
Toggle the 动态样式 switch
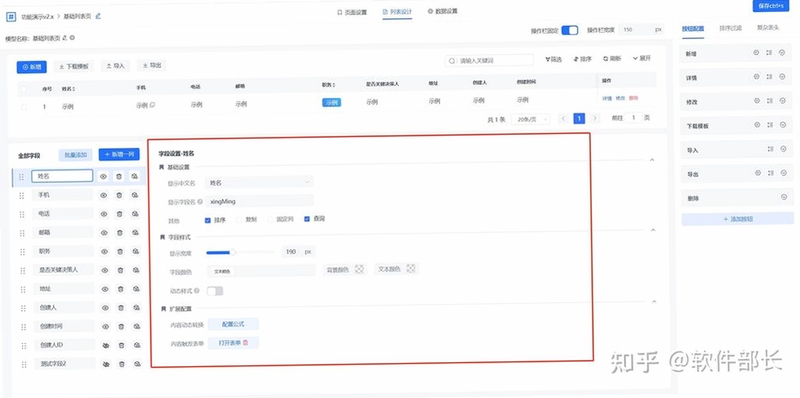point(215,291)
